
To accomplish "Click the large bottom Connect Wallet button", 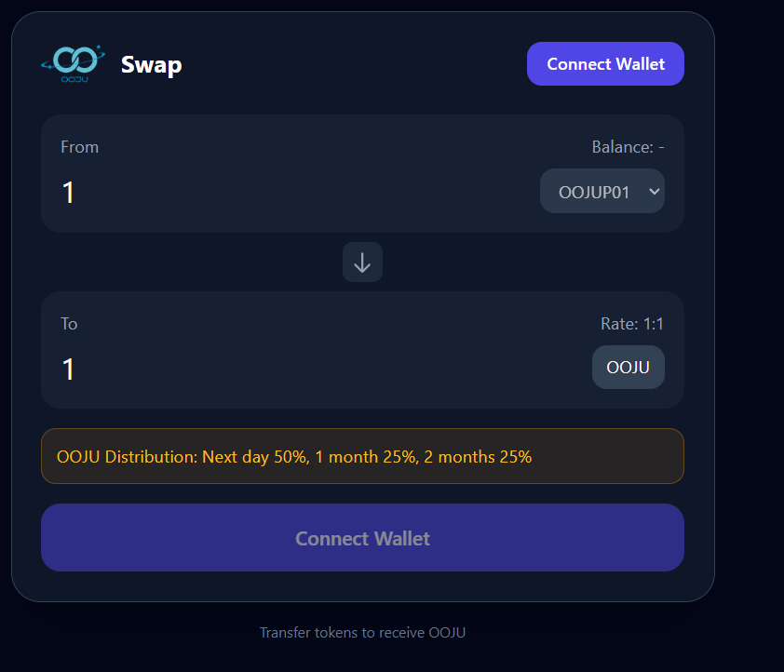I will [362, 538].
